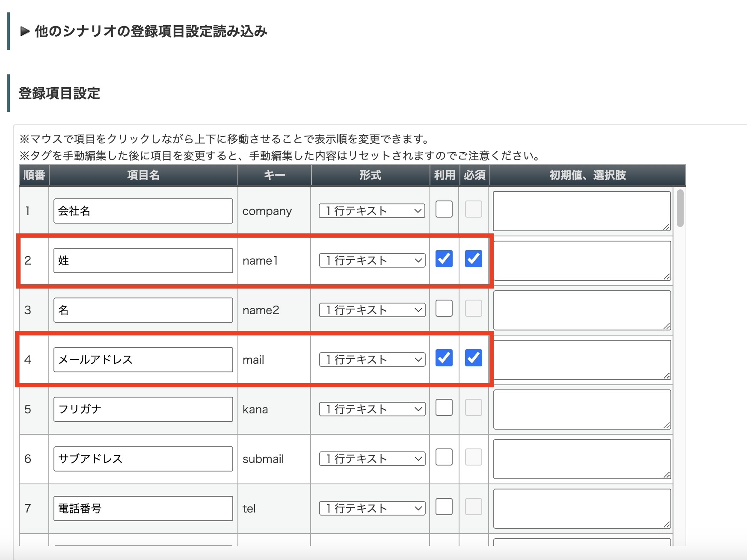This screenshot has height=560, width=747.
Task: Click initial value textarea for name1 row
Action: 581,260
